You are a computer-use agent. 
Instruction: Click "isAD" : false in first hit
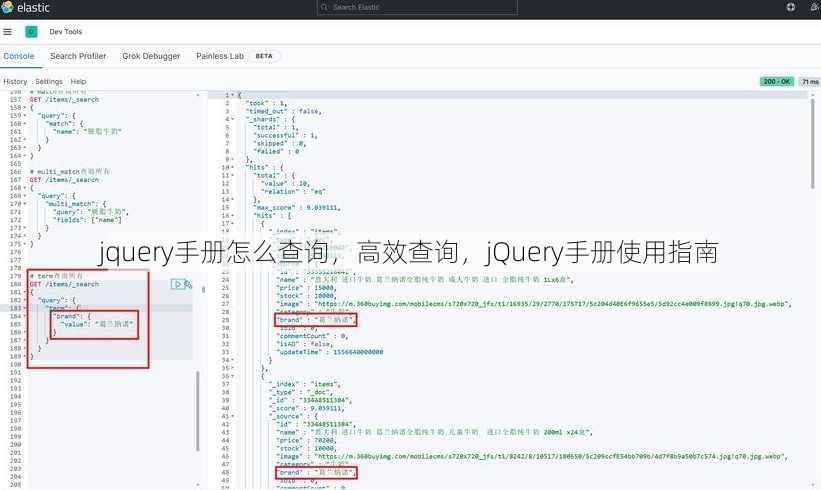pyautogui.click(x=304, y=344)
